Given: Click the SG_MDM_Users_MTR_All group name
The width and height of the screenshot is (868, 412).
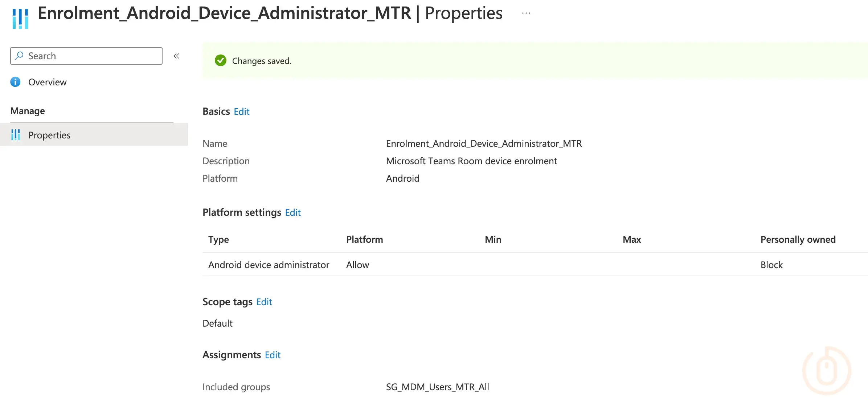Looking at the screenshot, I should [x=437, y=387].
